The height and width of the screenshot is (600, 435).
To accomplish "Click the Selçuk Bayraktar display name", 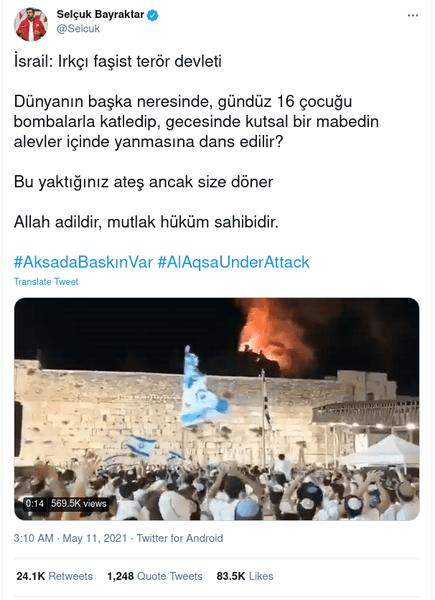I will tap(100, 15).
